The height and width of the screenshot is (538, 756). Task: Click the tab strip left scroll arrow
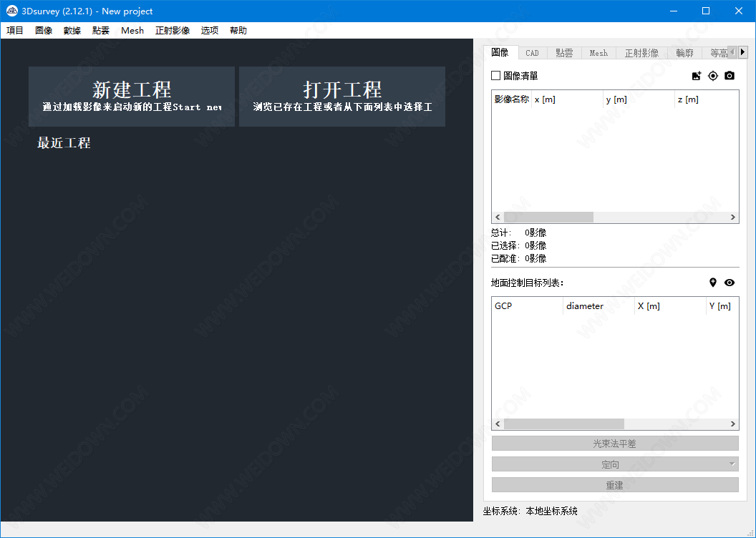point(733,52)
